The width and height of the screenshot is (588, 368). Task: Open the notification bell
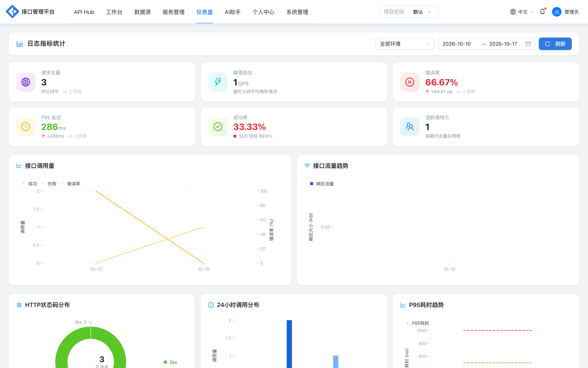[542, 11]
